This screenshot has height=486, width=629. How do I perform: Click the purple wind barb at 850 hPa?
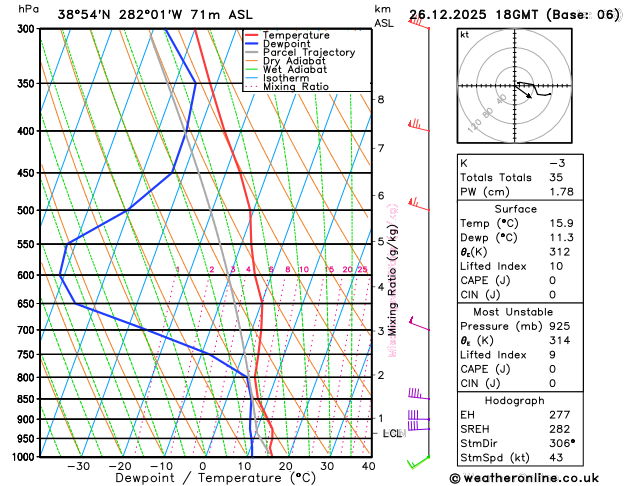(419, 394)
